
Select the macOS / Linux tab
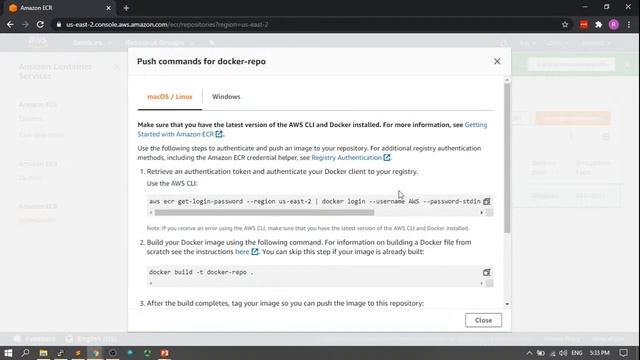point(169,97)
